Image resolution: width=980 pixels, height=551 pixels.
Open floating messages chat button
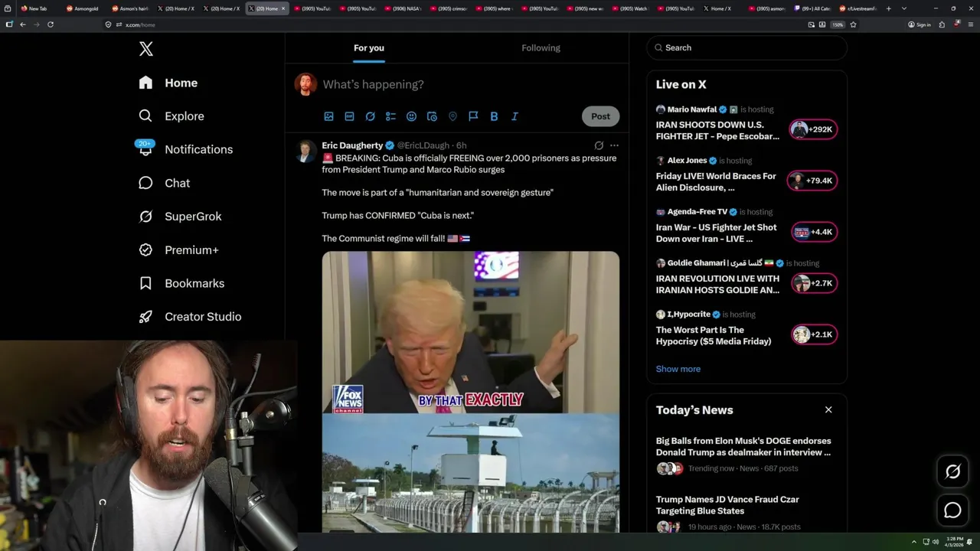pos(952,510)
